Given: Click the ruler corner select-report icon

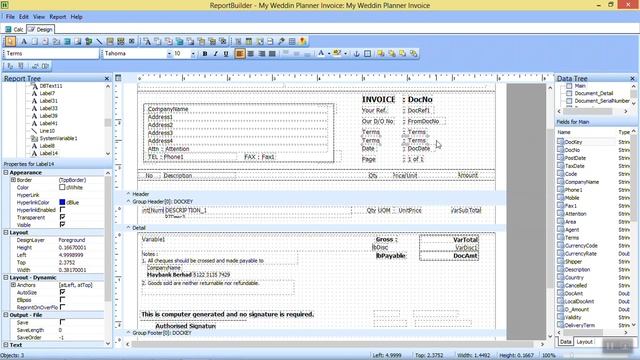Looking at the screenshot, I should click(118, 78).
